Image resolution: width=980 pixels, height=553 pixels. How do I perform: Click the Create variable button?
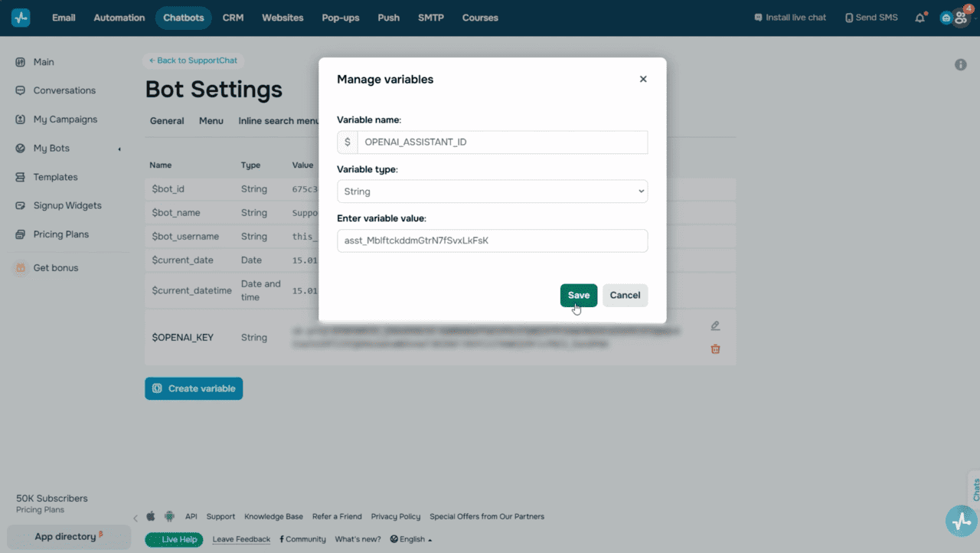194,388
